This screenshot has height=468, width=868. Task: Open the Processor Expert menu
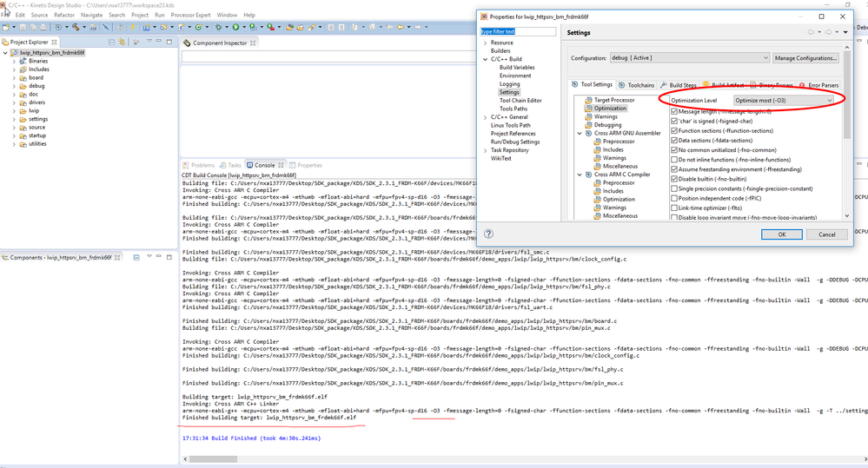(x=190, y=15)
